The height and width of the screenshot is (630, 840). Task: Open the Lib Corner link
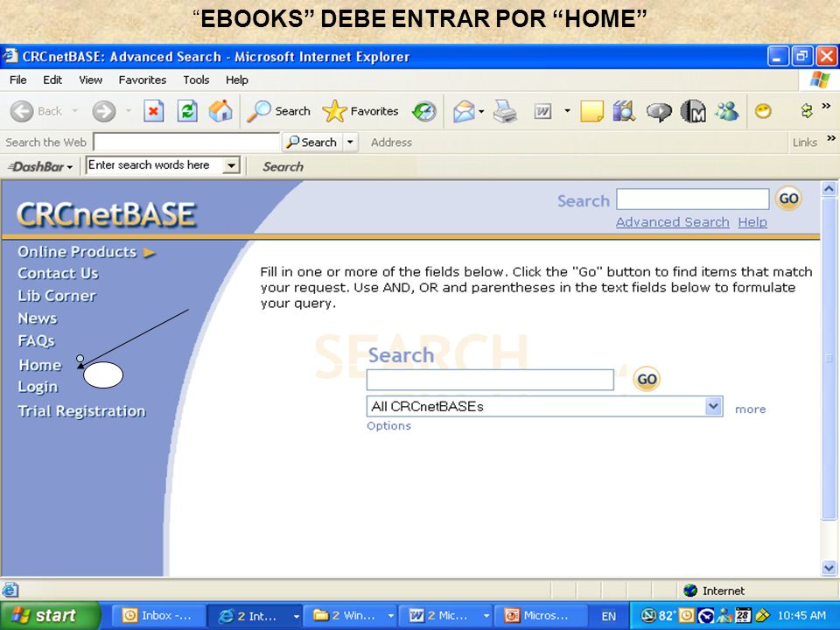pyautogui.click(x=57, y=296)
